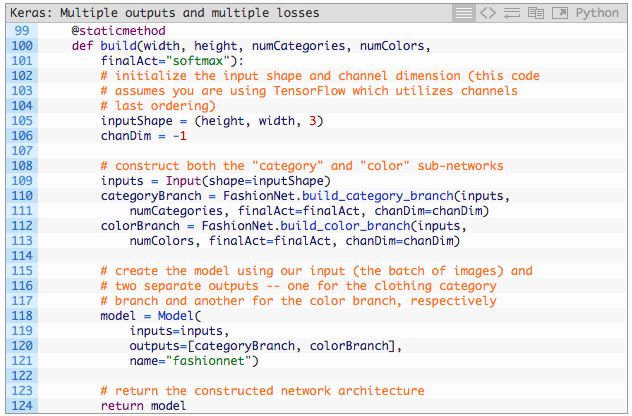Select line number 118 in gutter
This screenshot has height=416, width=632.
click(23, 315)
